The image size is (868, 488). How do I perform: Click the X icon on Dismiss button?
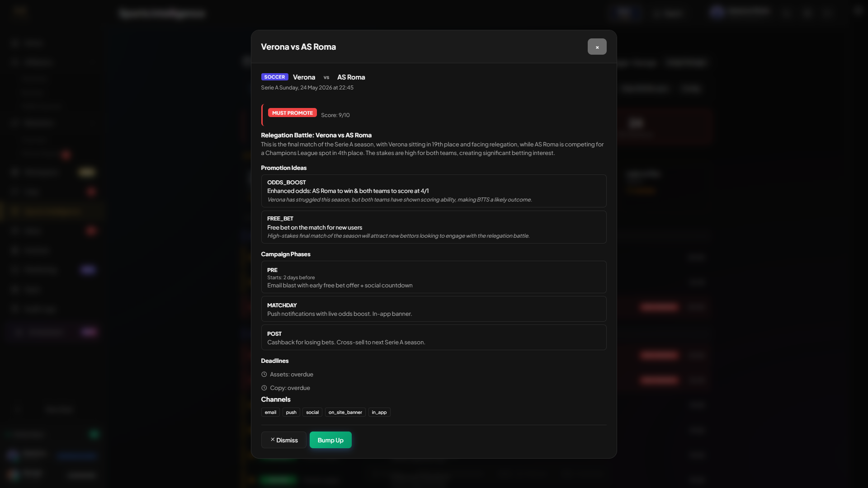coord(273,440)
